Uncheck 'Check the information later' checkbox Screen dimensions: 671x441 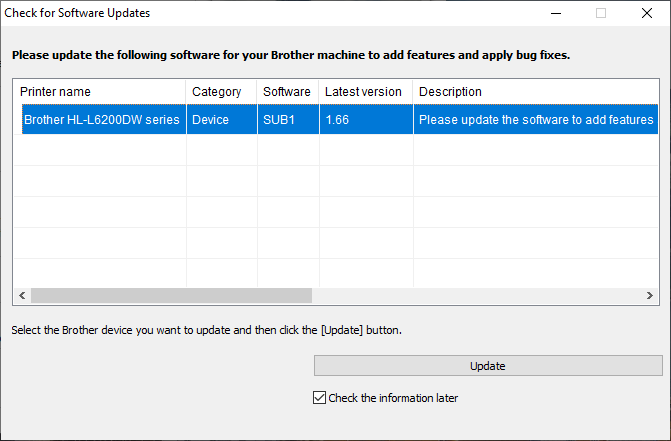tap(319, 398)
